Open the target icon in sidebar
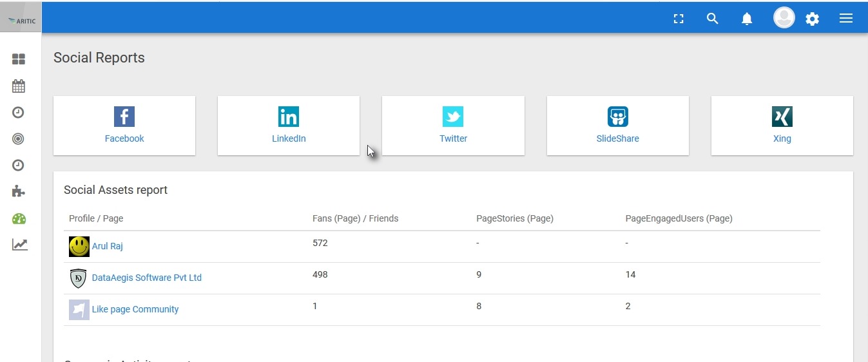The height and width of the screenshot is (362, 868). pyautogui.click(x=19, y=139)
